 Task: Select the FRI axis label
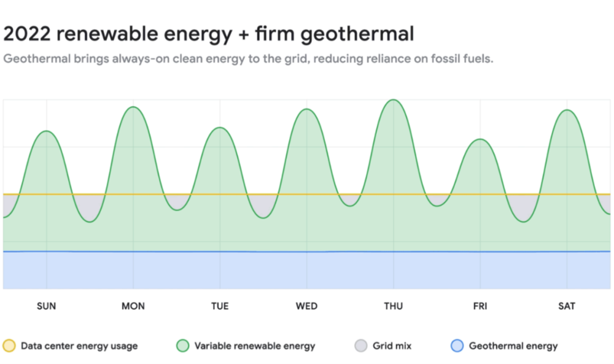click(x=480, y=306)
